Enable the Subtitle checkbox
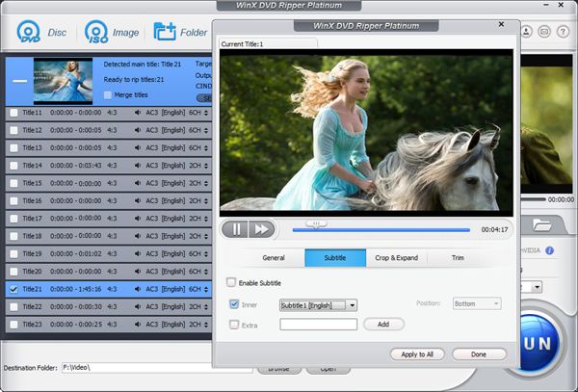This screenshot has width=578, height=392. (x=231, y=282)
